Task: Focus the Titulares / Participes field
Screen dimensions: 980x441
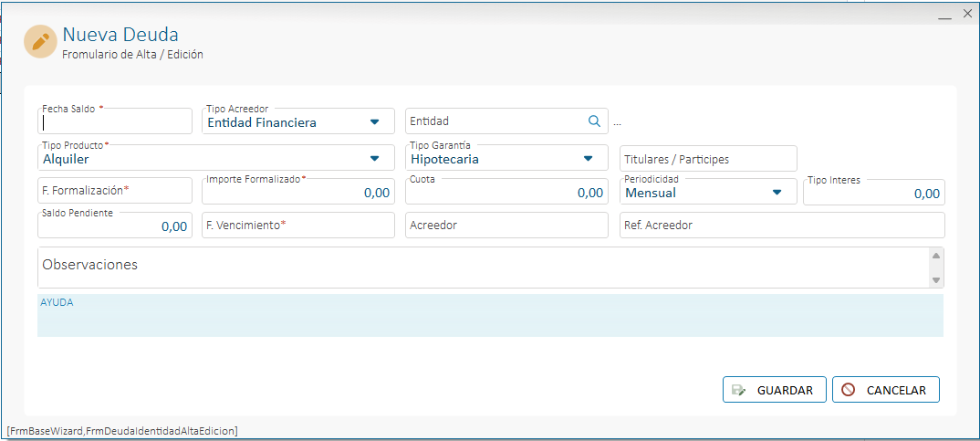Action: [708, 158]
